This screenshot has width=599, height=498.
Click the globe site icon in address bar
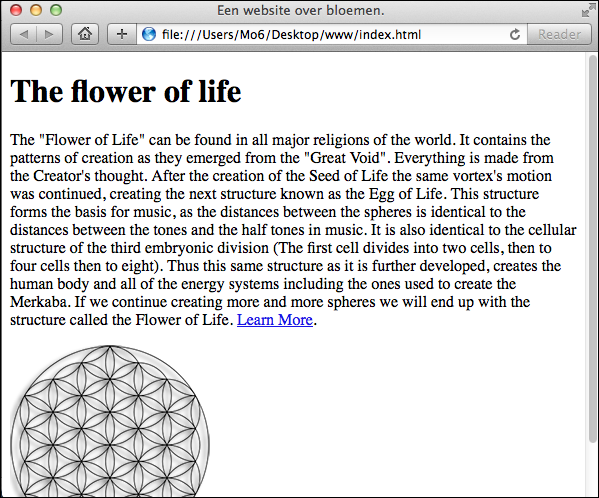[149, 34]
